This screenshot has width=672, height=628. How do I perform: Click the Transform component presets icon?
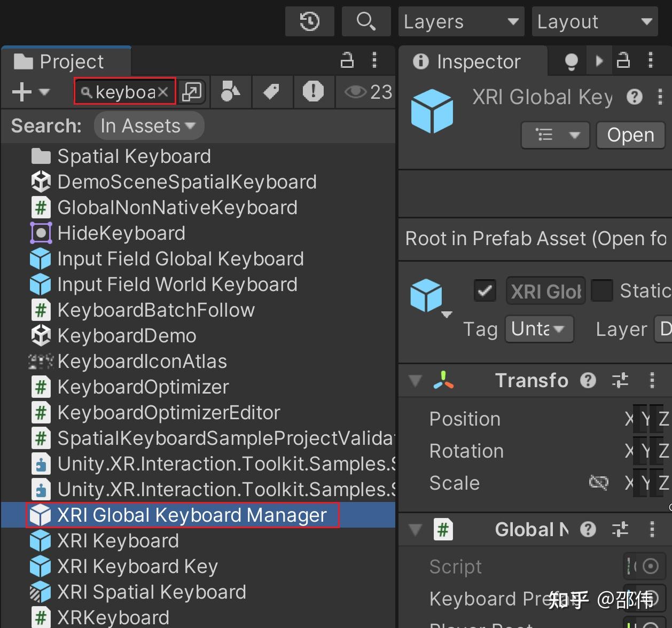coord(619,380)
